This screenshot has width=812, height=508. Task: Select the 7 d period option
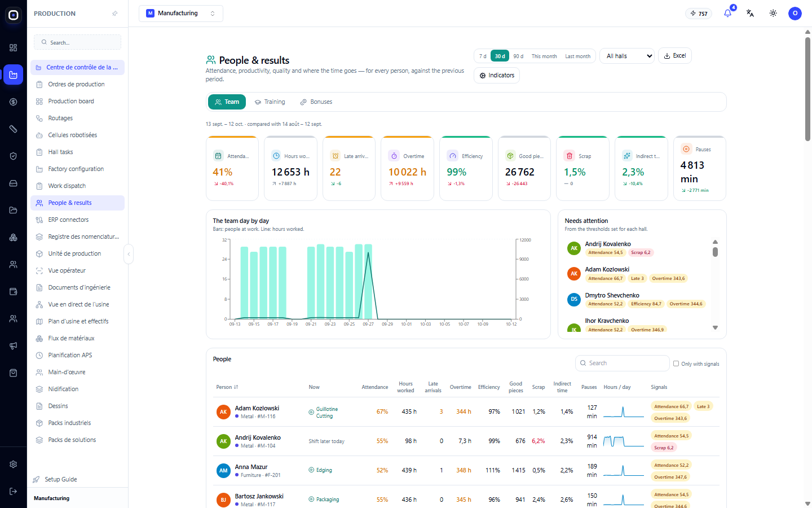pyautogui.click(x=483, y=56)
